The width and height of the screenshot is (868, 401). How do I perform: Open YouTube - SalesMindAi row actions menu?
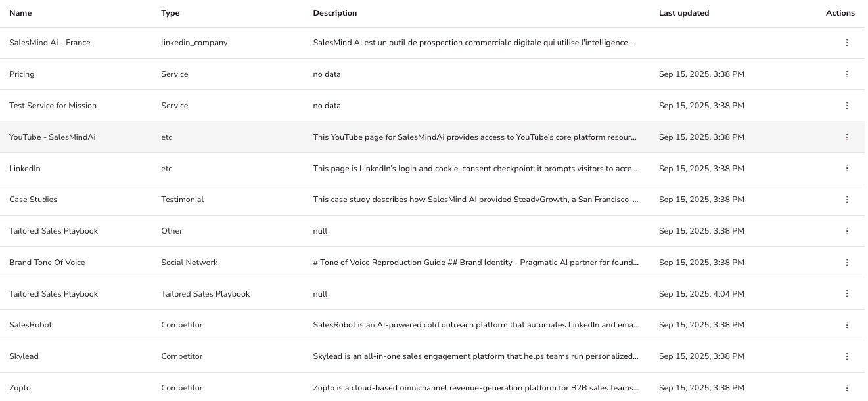(x=846, y=137)
